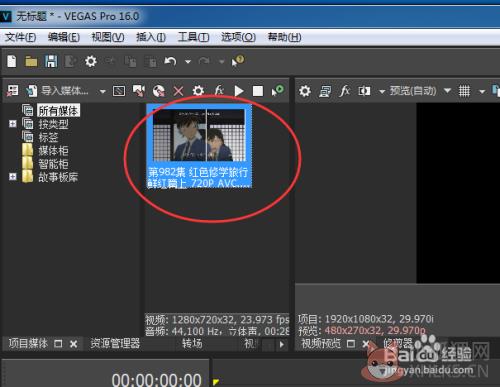The width and height of the screenshot is (500, 387).
Task: Click the yellow timeline cursor marker
Action: (x=216, y=381)
